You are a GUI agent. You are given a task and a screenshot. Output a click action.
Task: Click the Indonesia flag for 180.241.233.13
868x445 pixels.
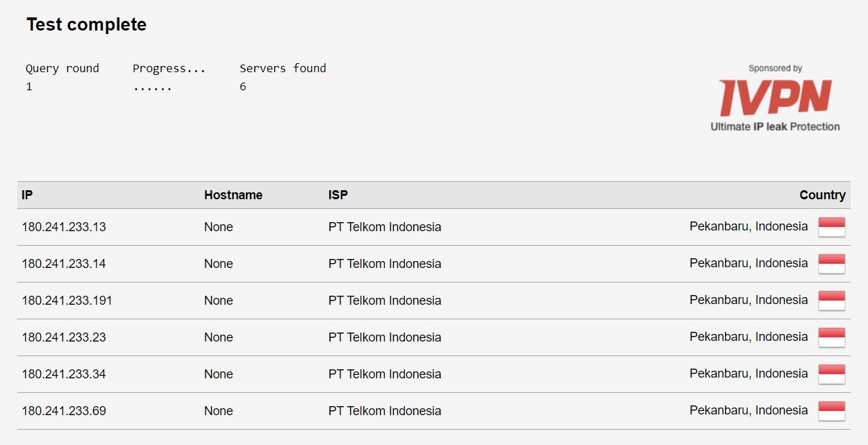point(831,226)
